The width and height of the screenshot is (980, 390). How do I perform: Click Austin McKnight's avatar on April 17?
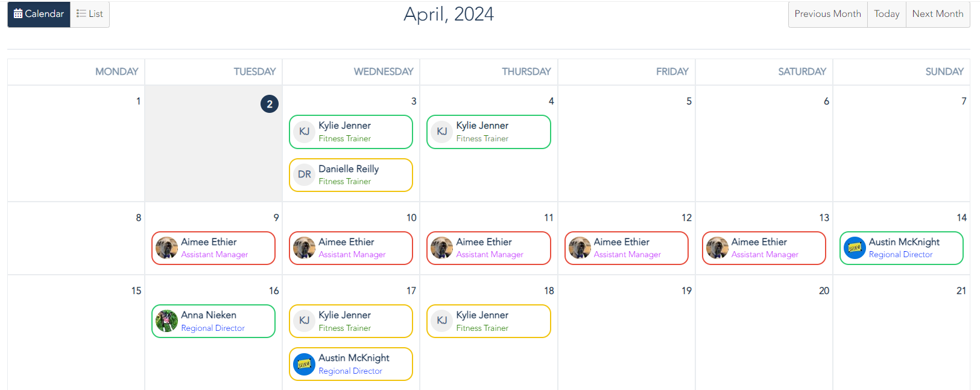(305, 364)
